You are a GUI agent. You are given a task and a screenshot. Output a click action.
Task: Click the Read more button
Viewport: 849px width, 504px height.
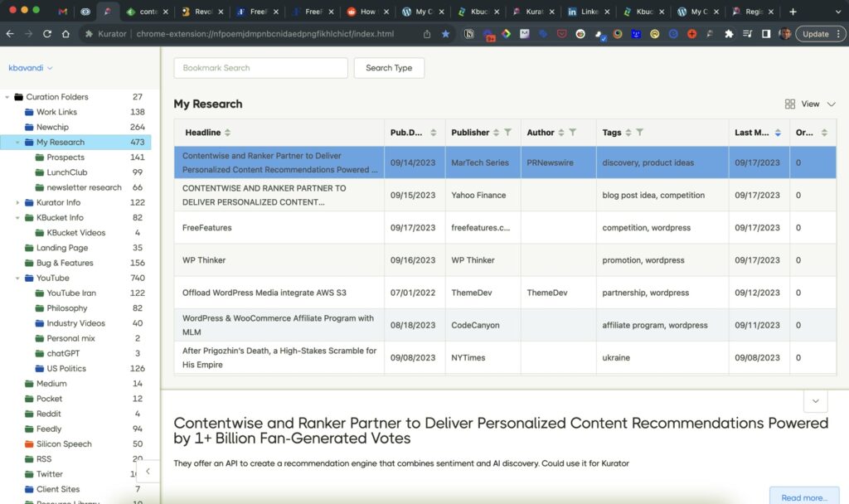point(803,497)
